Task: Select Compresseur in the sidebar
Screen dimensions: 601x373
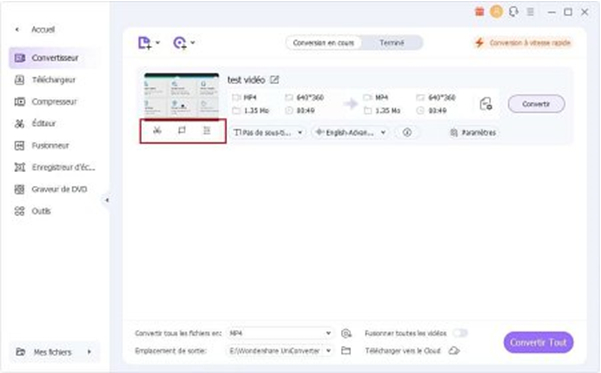Action: 54,102
